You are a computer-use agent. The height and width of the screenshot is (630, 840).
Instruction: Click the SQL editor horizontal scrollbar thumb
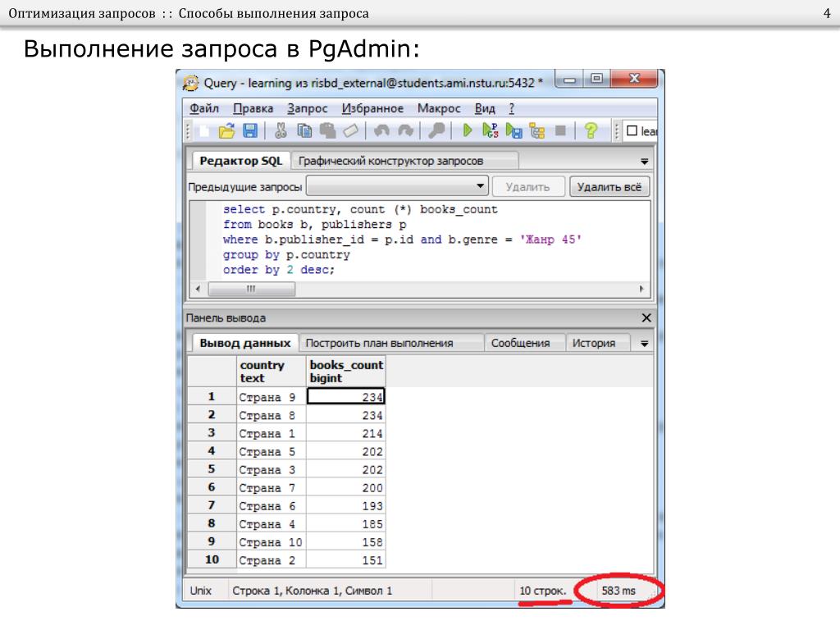[251, 289]
